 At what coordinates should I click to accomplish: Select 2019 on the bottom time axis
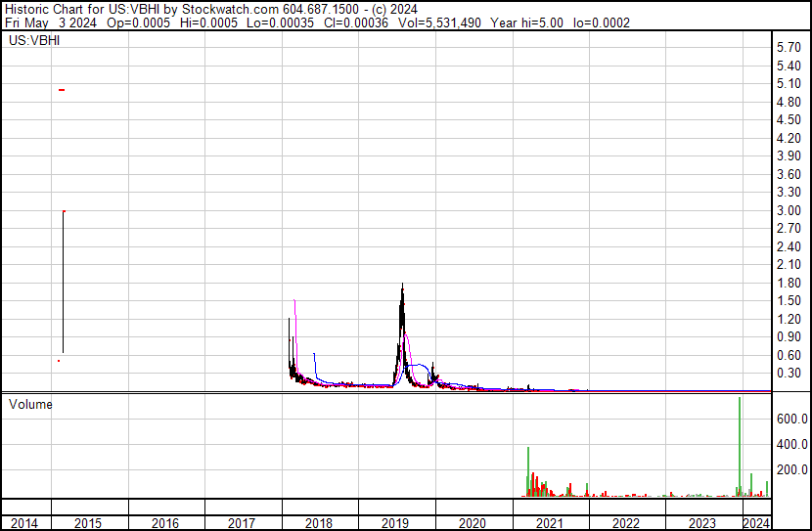coord(395,523)
